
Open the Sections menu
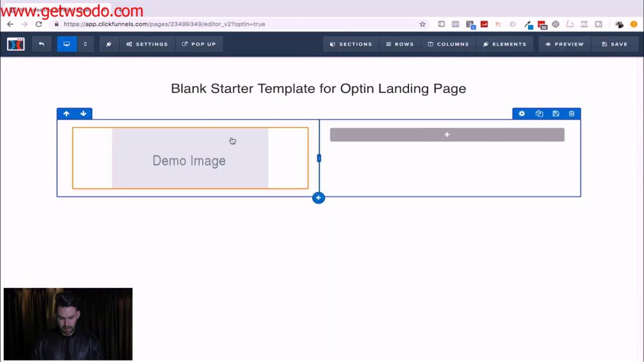(x=351, y=44)
